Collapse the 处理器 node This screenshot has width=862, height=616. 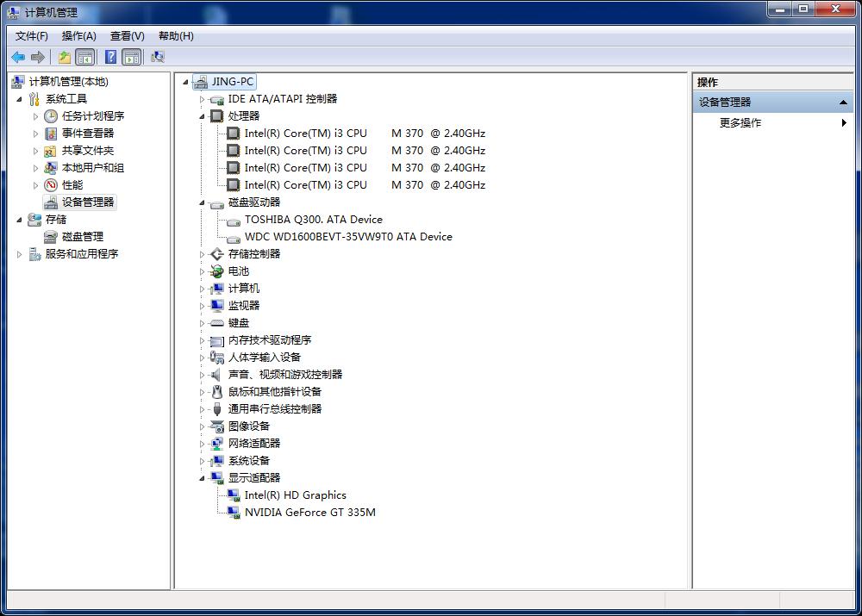click(x=203, y=116)
